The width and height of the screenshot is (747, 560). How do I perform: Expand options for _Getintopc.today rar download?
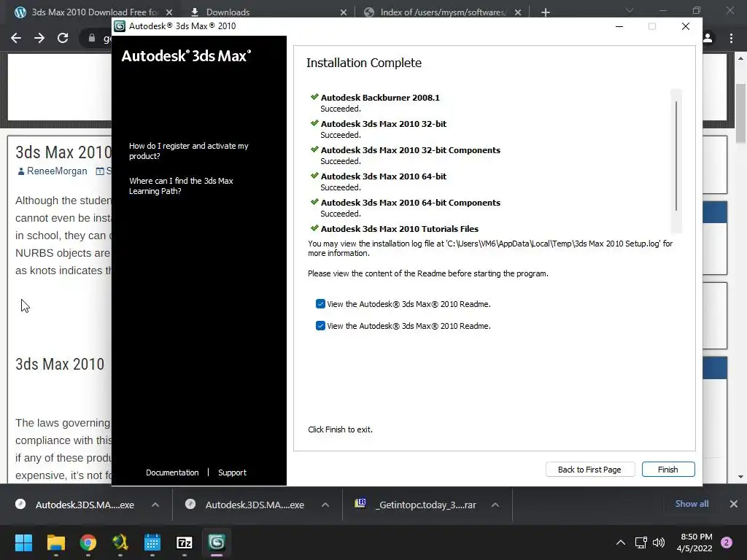(x=495, y=505)
